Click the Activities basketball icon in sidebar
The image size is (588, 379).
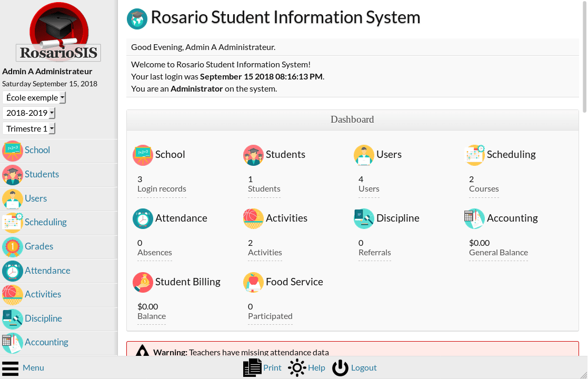(x=13, y=295)
